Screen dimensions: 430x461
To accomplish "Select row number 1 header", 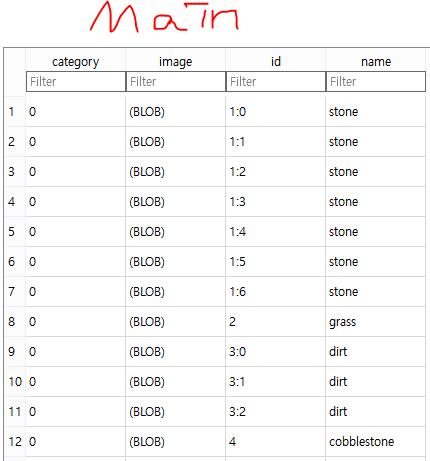I will click(15, 112).
